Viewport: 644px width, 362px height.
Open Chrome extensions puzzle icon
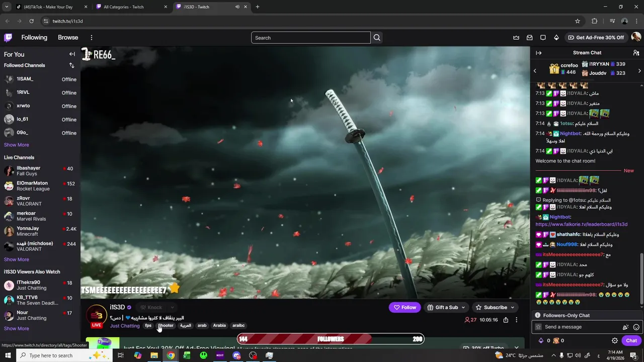pos(595,21)
